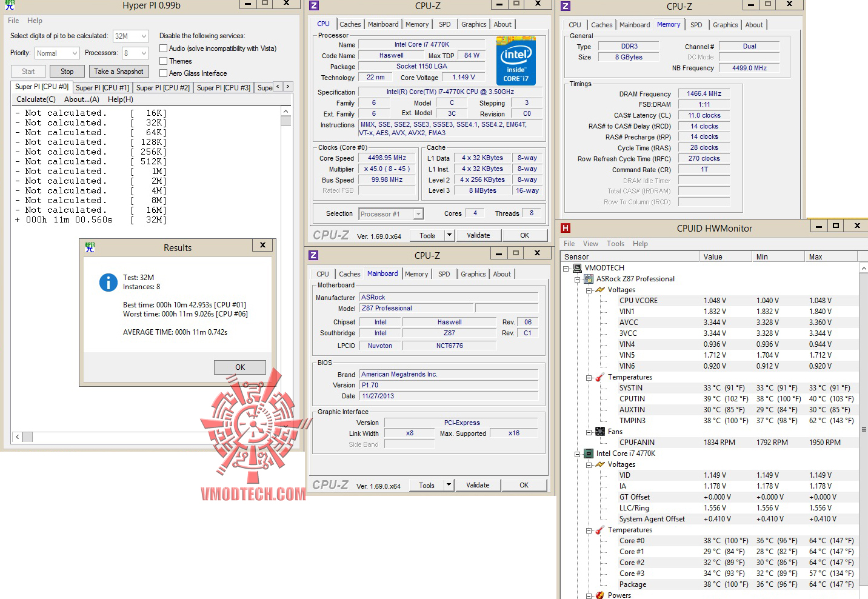Click the top CPU-Z window Z icon
The height and width of the screenshot is (599, 868).
pyautogui.click(x=313, y=5)
